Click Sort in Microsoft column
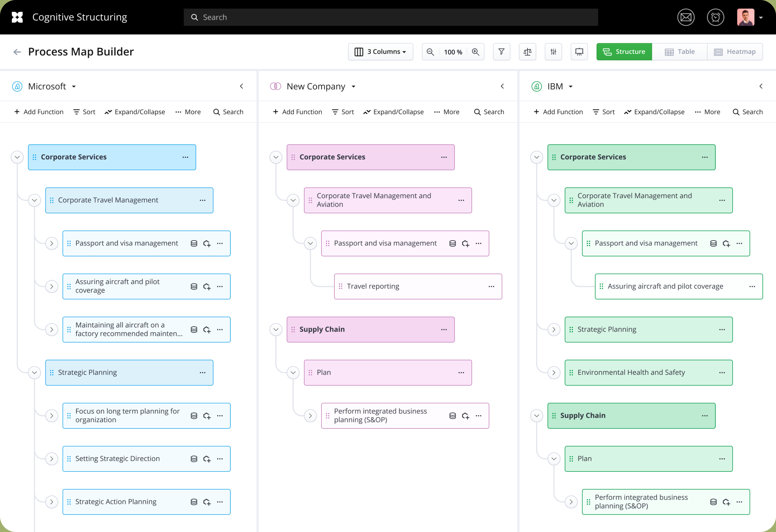The width and height of the screenshot is (776, 532). [84, 112]
